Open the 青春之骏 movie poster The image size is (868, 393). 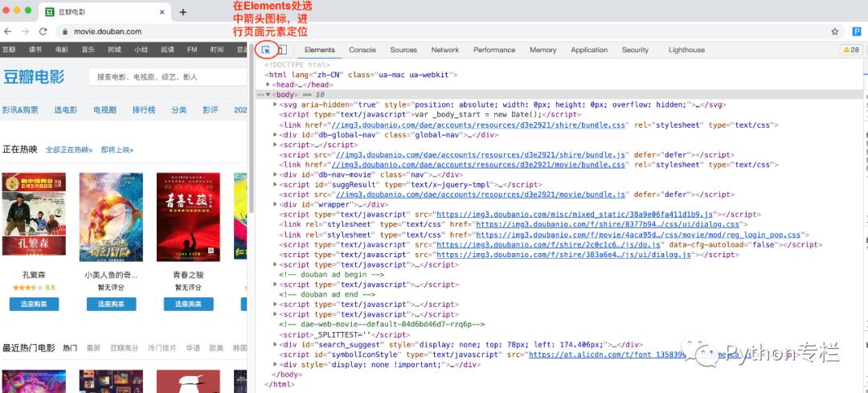coord(188,217)
